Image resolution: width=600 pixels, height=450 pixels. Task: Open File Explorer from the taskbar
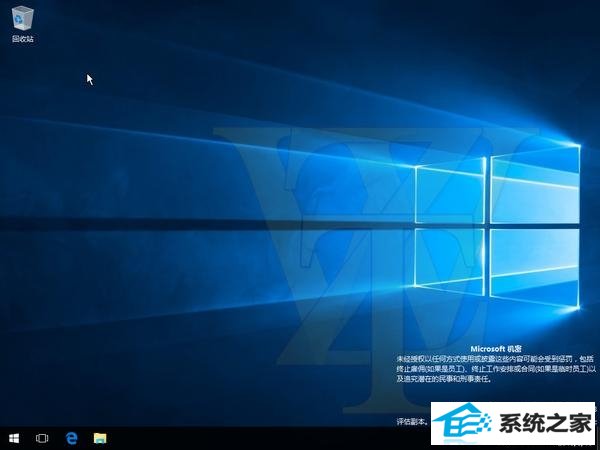coord(100,438)
